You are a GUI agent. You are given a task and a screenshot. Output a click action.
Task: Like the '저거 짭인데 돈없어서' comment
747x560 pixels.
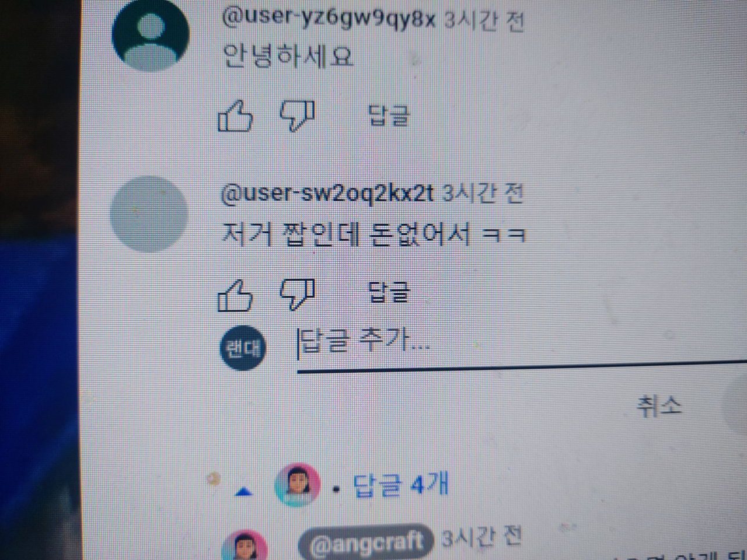pos(235,295)
